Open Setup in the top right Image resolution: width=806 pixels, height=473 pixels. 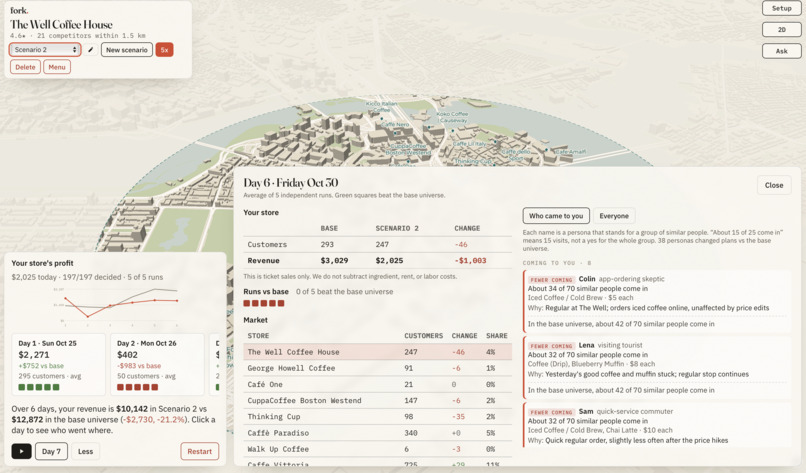point(781,8)
